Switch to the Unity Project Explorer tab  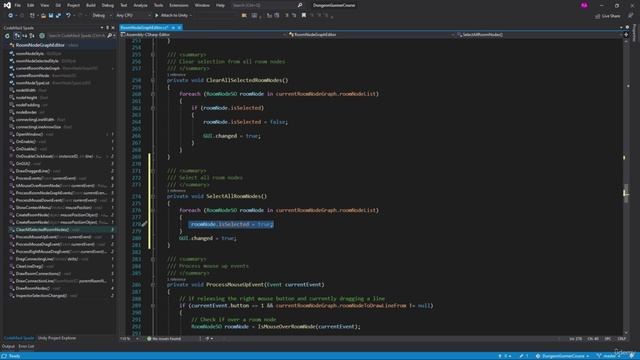coord(57,338)
